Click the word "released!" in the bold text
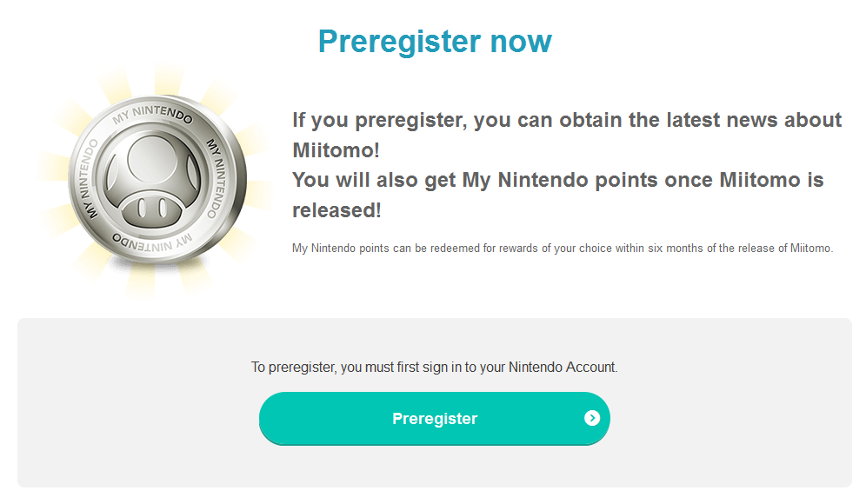 coord(336,210)
